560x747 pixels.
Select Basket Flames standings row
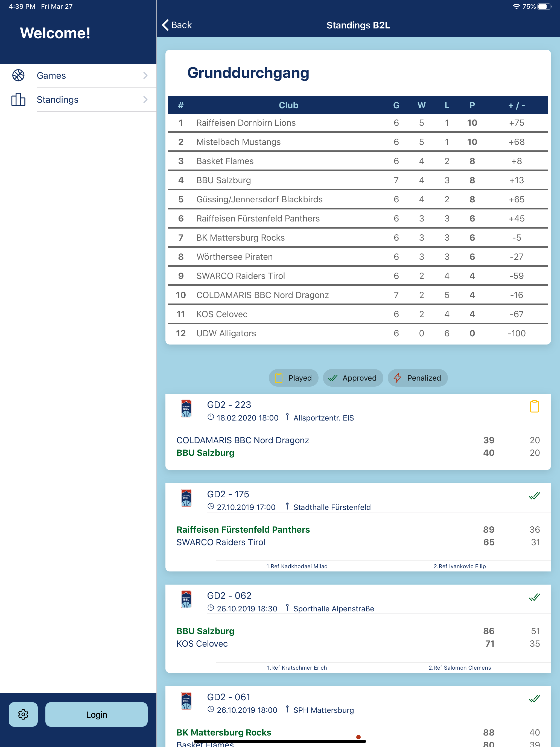tap(358, 161)
